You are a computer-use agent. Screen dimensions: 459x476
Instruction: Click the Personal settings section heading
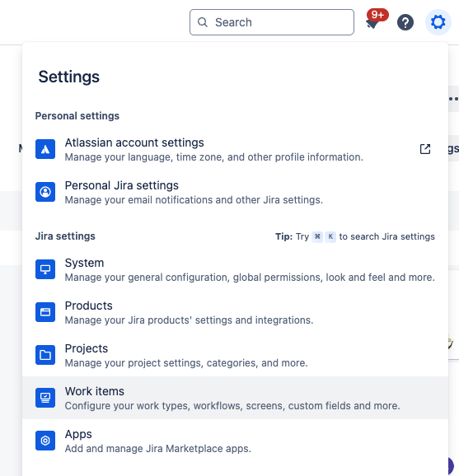(x=77, y=116)
